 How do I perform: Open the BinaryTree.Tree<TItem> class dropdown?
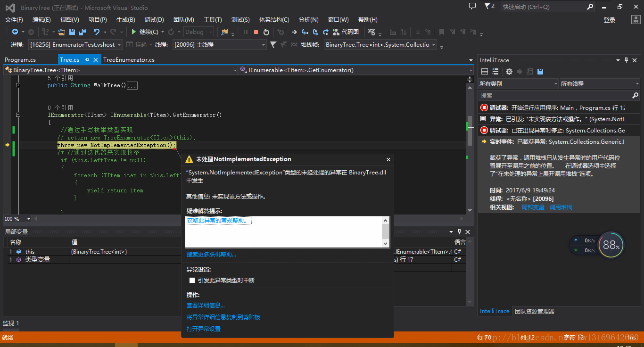coord(121,70)
